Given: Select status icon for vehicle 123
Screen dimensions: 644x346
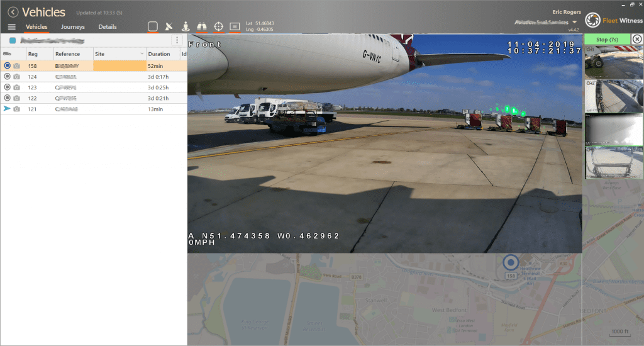Looking at the screenshot, I should pyautogui.click(x=7, y=87).
